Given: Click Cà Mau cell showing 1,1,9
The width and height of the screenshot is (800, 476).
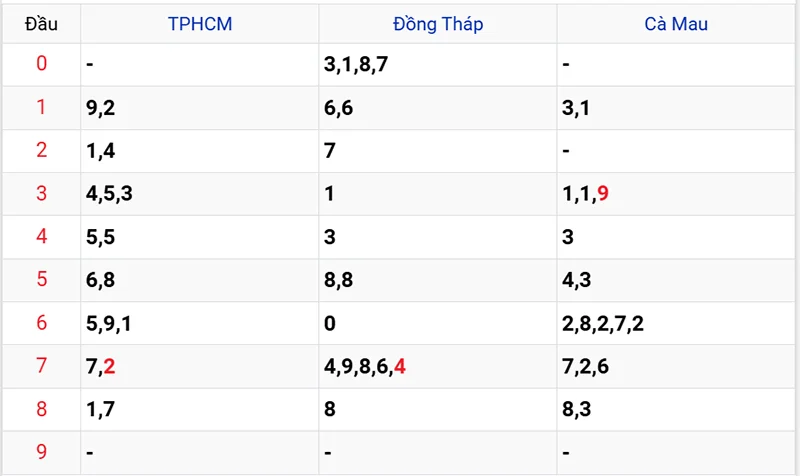Looking at the screenshot, I should pyautogui.click(x=586, y=194).
